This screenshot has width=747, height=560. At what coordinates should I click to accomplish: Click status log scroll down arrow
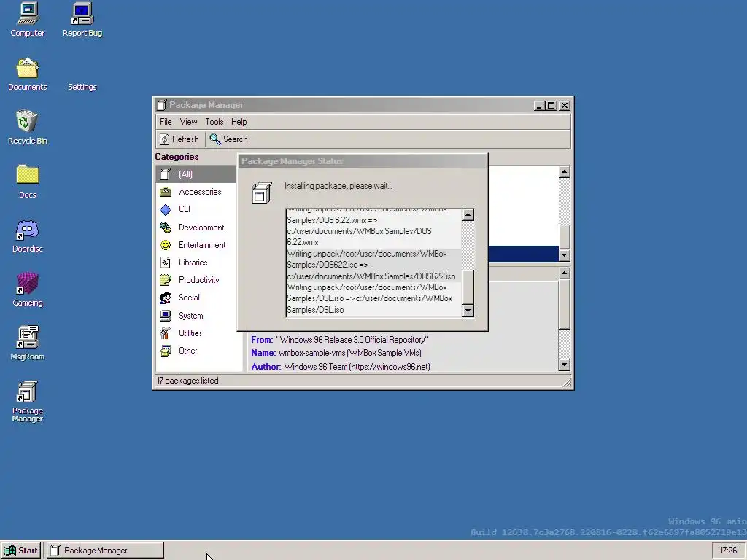pos(468,311)
